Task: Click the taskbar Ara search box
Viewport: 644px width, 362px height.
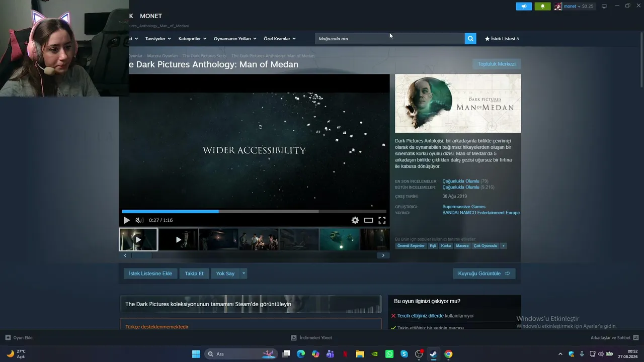Action: click(x=241, y=354)
